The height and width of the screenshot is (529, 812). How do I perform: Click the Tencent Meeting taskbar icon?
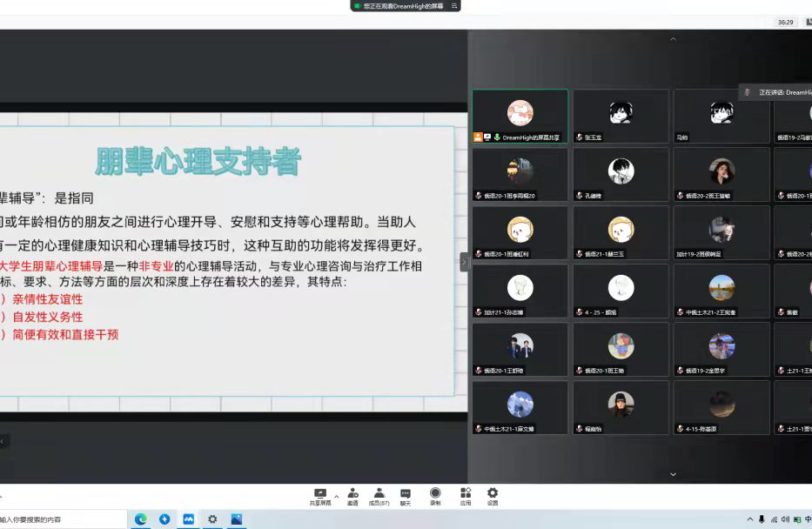click(x=188, y=519)
